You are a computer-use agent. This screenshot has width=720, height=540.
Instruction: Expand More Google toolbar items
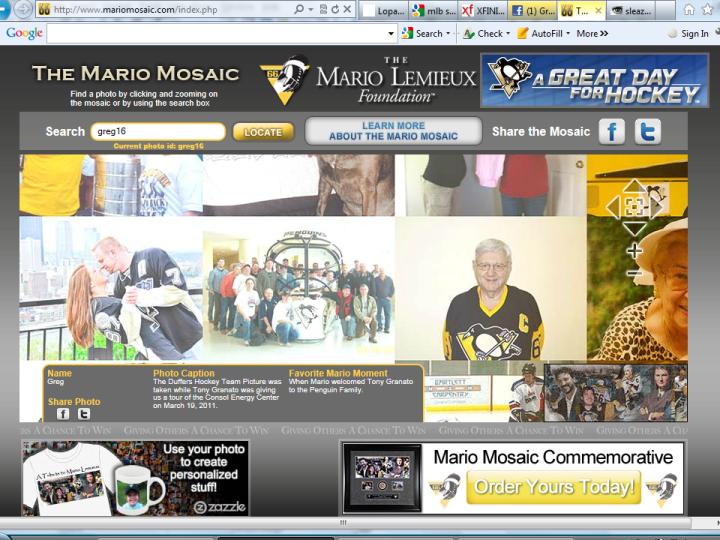pyautogui.click(x=592, y=34)
